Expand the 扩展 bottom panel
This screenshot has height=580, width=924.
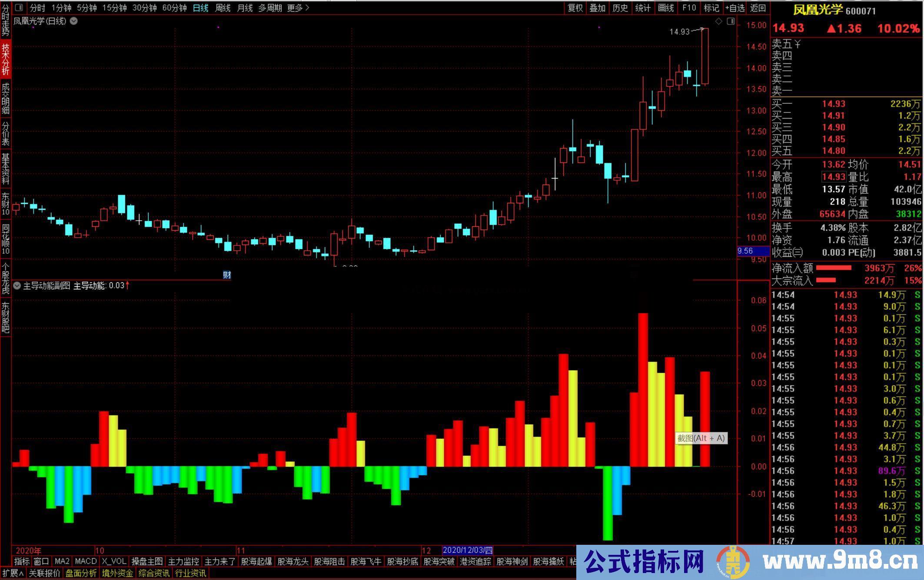click(13, 573)
